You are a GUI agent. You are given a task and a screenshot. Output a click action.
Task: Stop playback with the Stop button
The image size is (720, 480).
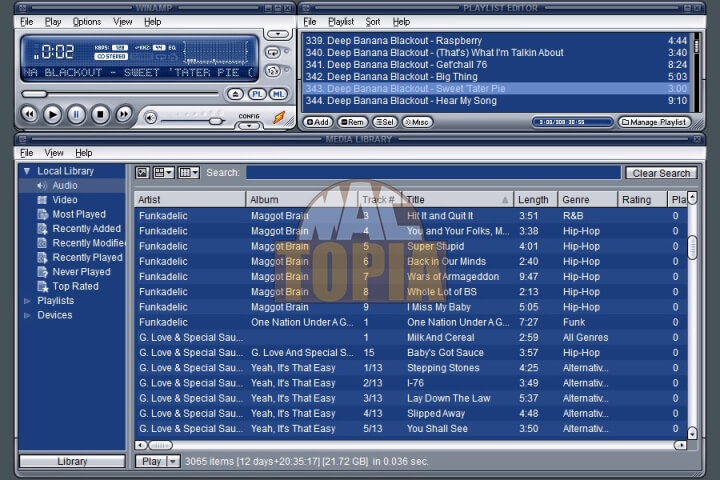point(100,114)
